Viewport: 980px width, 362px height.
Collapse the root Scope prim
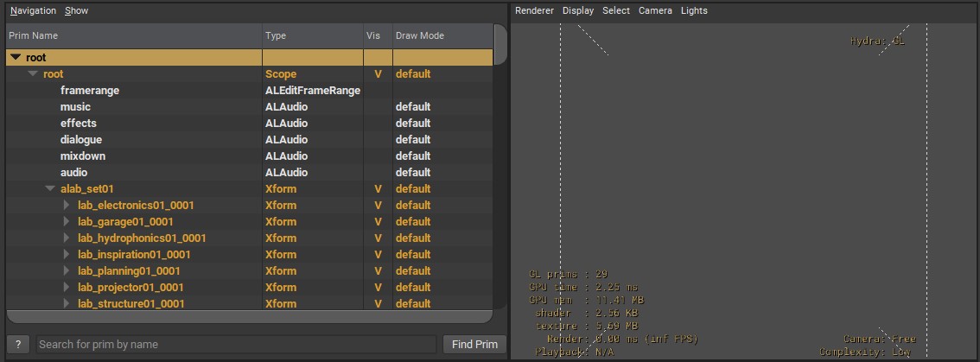click(33, 73)
